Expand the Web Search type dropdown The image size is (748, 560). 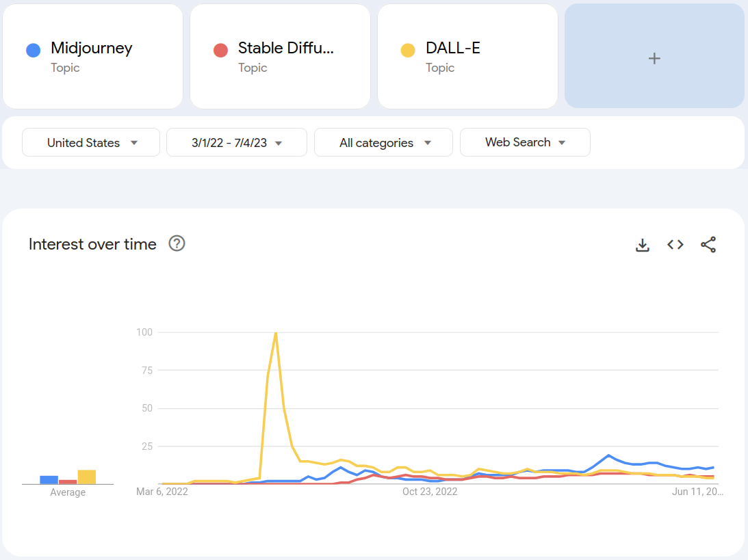(525, 142)
